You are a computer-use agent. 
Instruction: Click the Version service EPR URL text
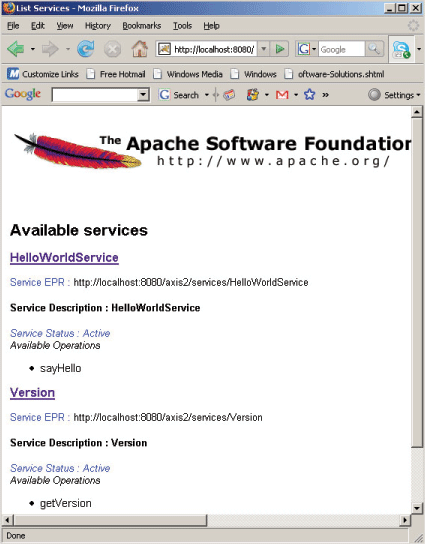coord(168,417)
